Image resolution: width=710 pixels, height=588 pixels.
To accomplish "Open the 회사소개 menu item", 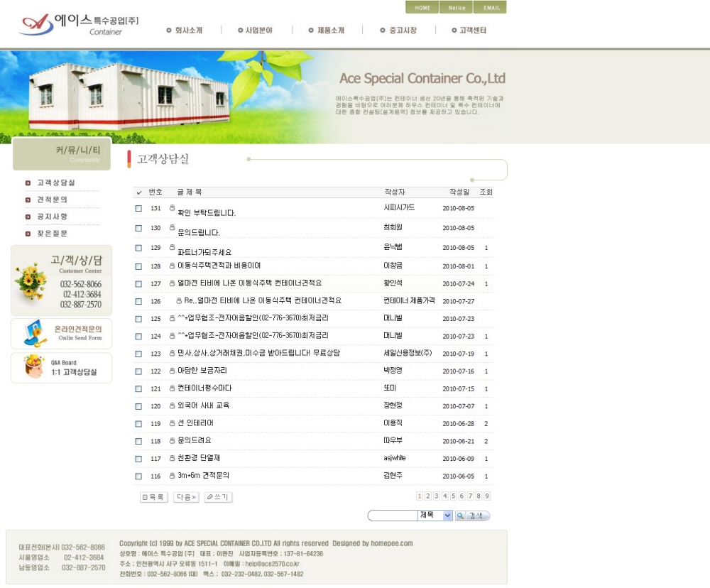I will click(185, 30).
